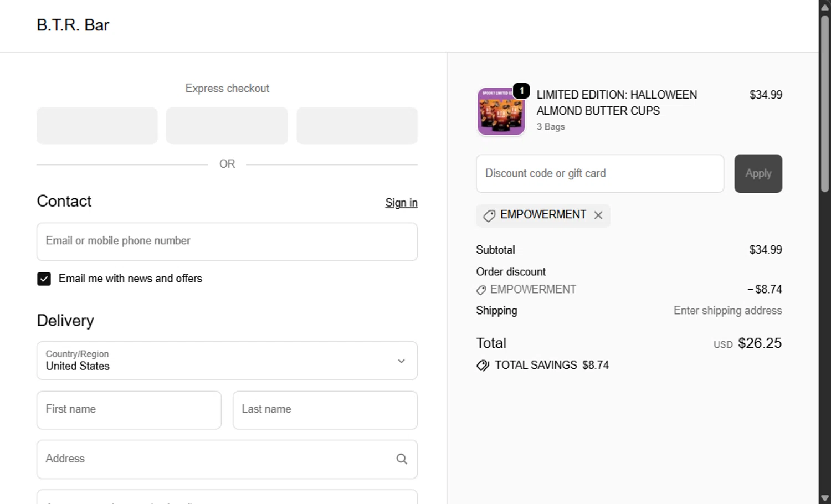Screen dimensions: 831x504
Task: Click the discount tag icon in EMPOWERMENT chip
Action: (489, 215)
